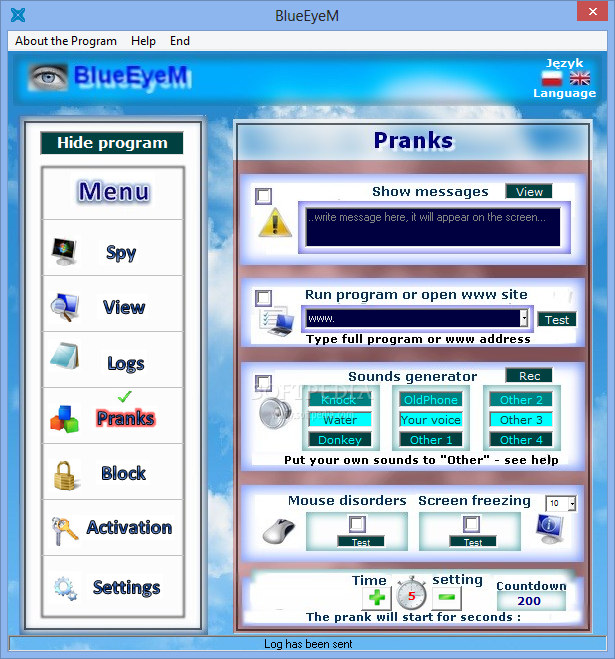Click the title bar X app icon
The height and width of the screenshot is (659, 615).
18,15
